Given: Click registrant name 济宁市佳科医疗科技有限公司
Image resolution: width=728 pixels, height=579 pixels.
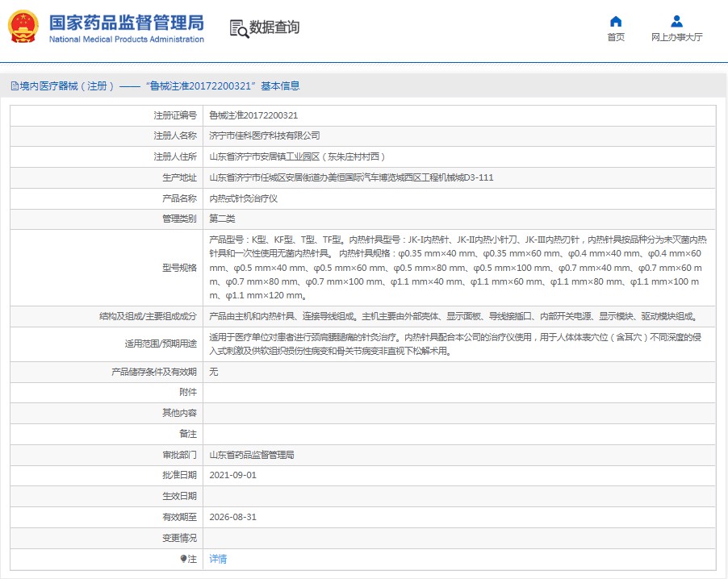Looking at the screenshot, I should point(265,135).
